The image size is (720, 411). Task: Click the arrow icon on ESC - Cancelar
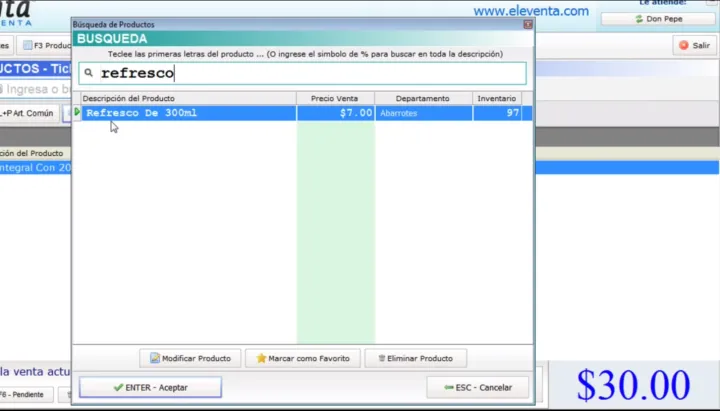tap(449, 387)
